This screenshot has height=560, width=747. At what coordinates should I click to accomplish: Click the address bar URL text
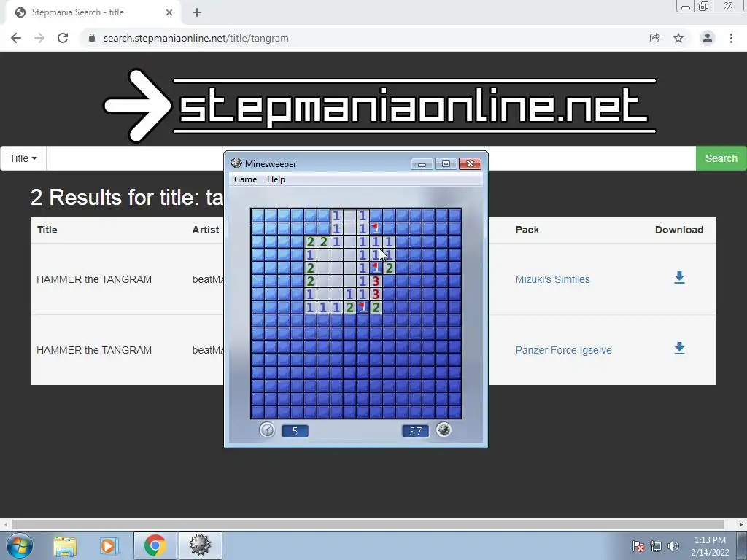point(196,38)
